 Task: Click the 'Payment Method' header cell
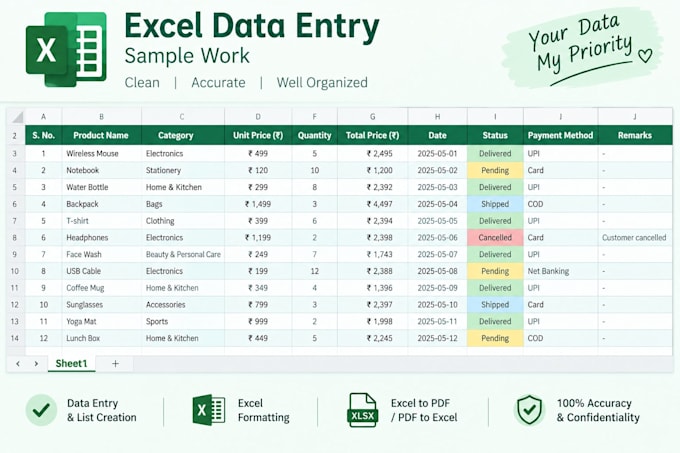(560, 135)
